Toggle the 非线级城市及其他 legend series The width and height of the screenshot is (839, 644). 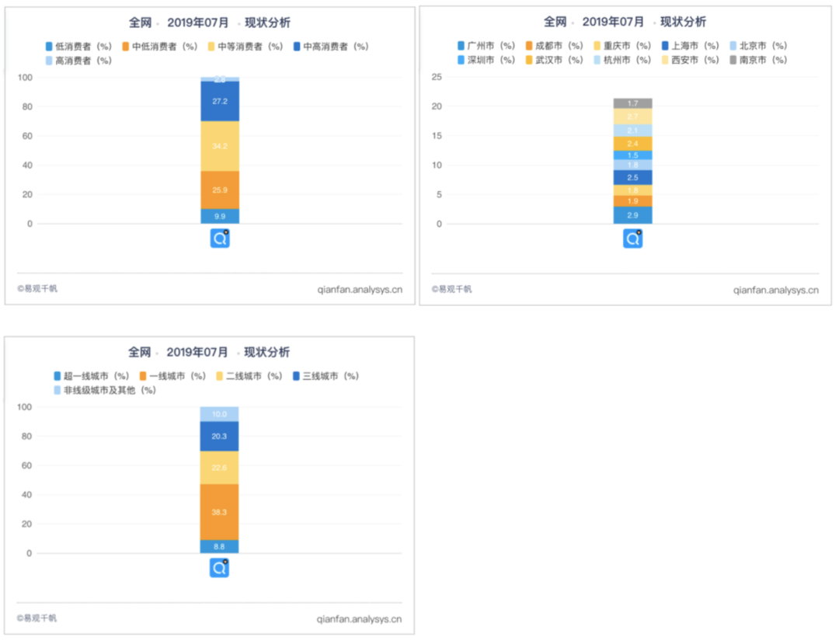(x=105, y=390)
